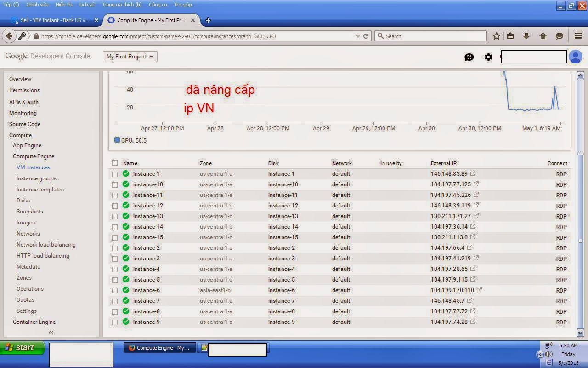Viewport: 588px width, 368px height.
Task: Click the page vertical scrollbar down arrow
Action: point(580,333)
